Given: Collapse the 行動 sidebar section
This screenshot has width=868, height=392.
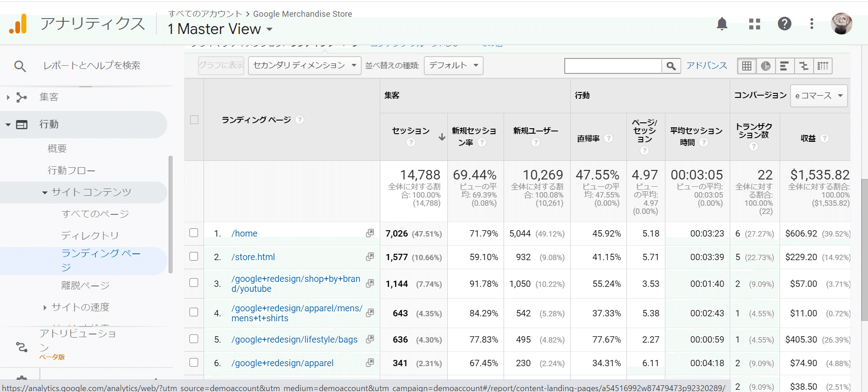Looking at the screenshot, I should [8, 124].
